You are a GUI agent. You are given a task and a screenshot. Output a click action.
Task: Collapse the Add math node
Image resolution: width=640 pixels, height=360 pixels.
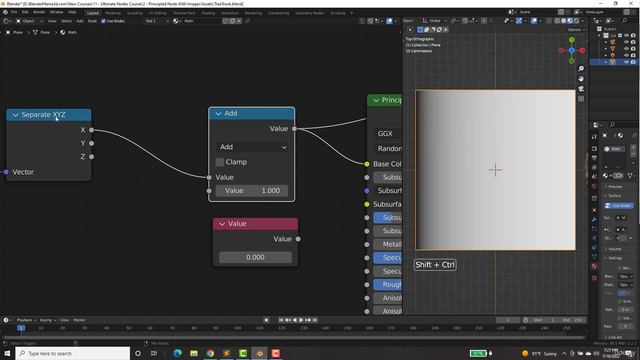[218, 113]
